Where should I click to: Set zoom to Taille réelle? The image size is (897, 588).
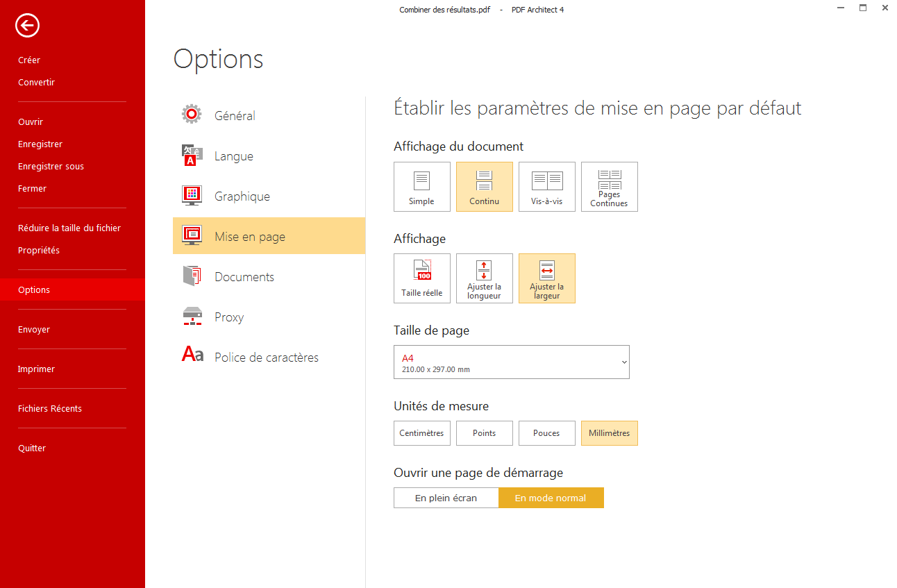(x=421, y=278)
